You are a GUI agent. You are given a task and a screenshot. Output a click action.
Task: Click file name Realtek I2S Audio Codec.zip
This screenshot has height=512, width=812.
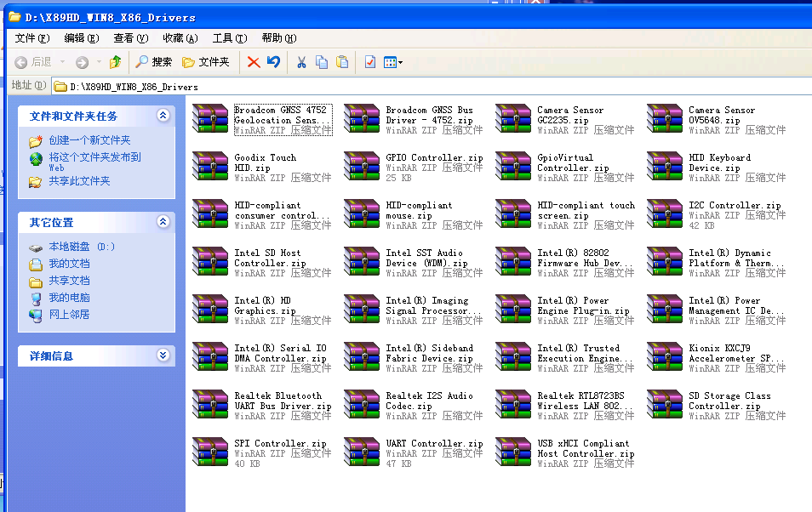coord(429,401)
